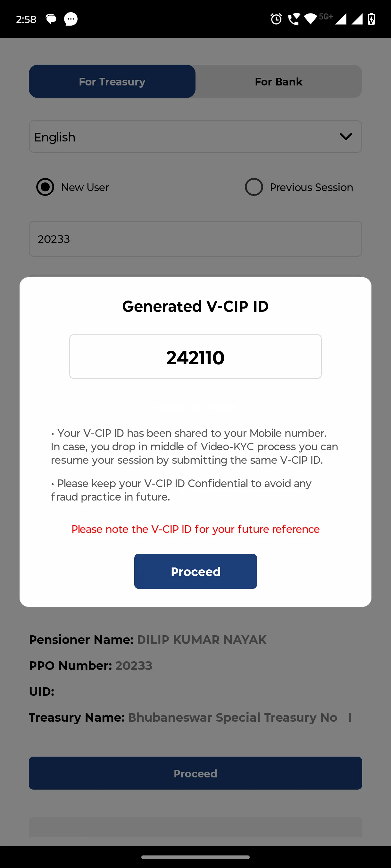The width and height of the screenshot is (391, 868).
Task: Open the message notification with three dots
Action: (71, 19)
